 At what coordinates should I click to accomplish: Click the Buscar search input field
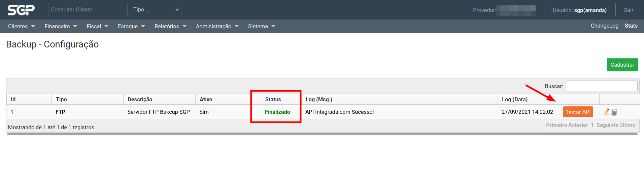coord(601,86)
